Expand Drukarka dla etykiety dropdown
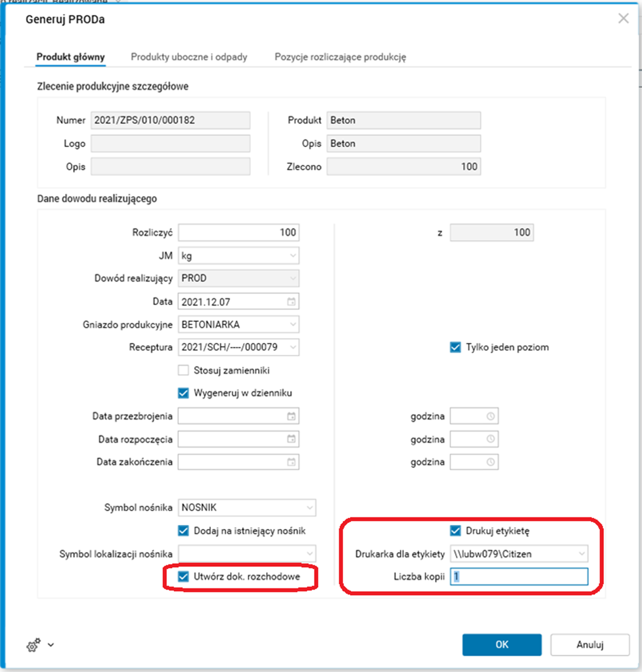642x672 pixels. [x=581, y=554]
